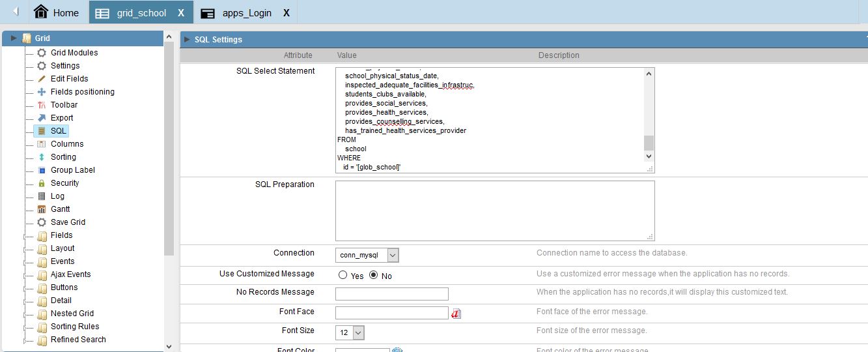868x352 pixels.
Task: Expand the Buttons tree node
Action: coord(25,289)
